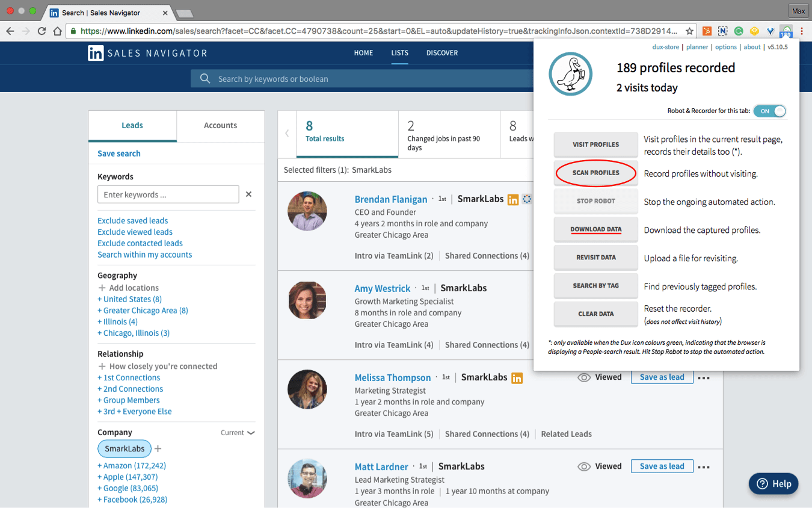The image size is (812, 508).
Task: Click the green Grammarly extension icon
Action: 739,31
